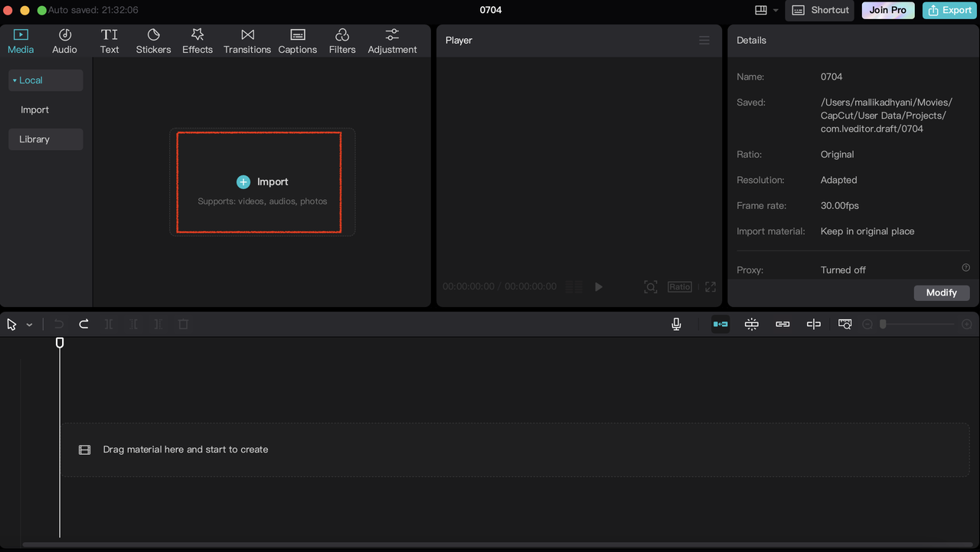Select the cursor selection tool
980x552 pixels.
[x=10, y=324]
